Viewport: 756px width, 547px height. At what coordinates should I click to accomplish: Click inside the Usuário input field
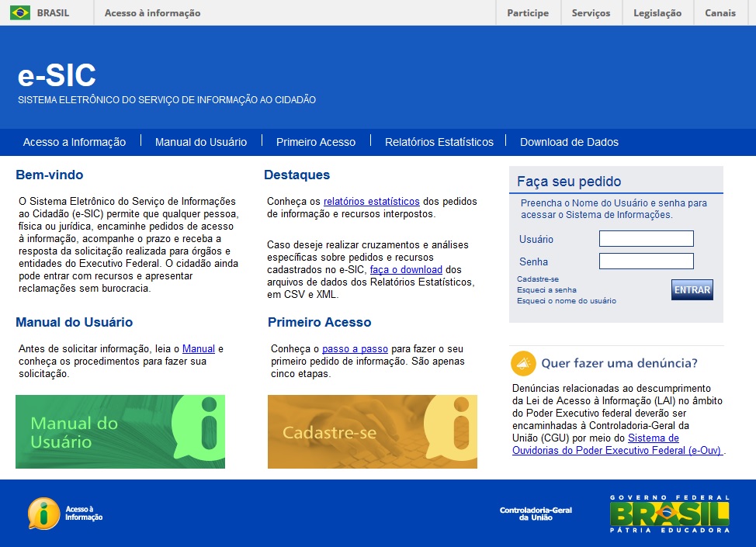click(x=646, y=239)
